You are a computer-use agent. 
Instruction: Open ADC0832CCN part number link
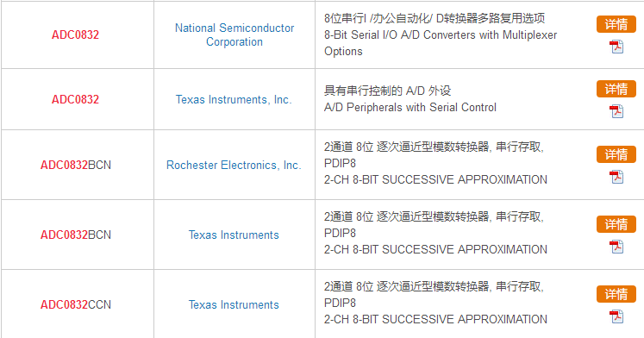click(x=76, y=304)
